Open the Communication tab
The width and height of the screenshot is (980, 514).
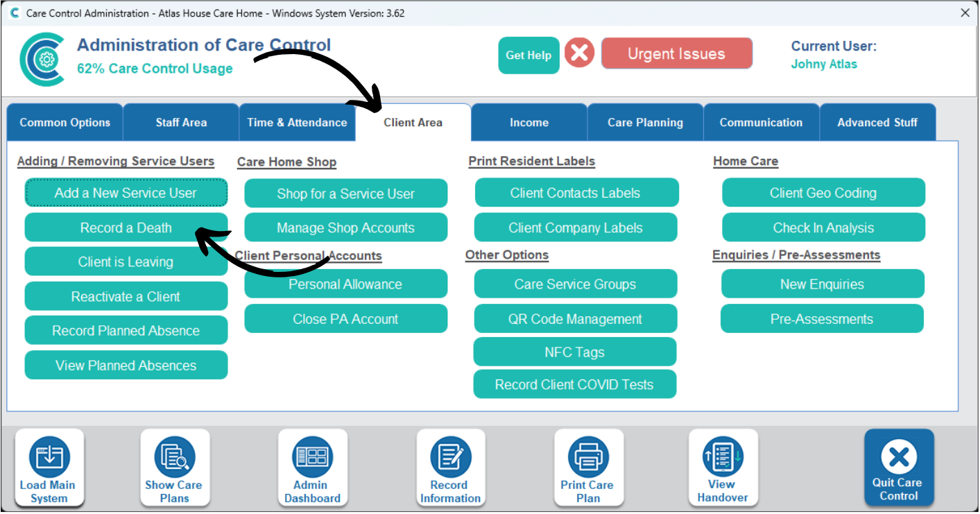(762, 123)
